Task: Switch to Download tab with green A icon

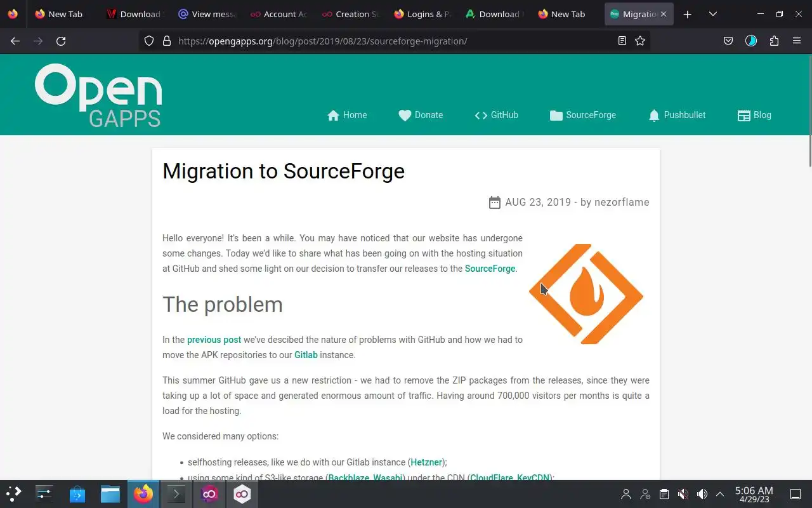Action: (x=494, y=14)
